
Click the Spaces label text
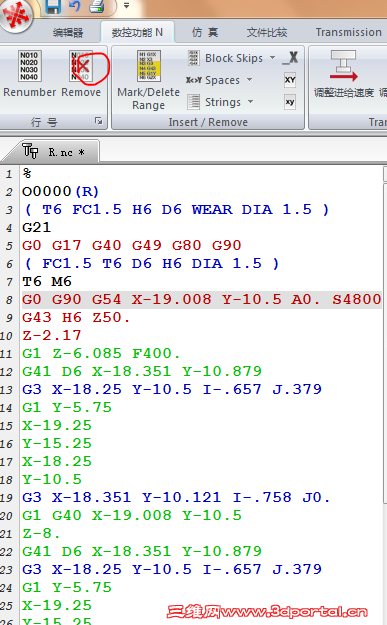click(x=222, y=80)
